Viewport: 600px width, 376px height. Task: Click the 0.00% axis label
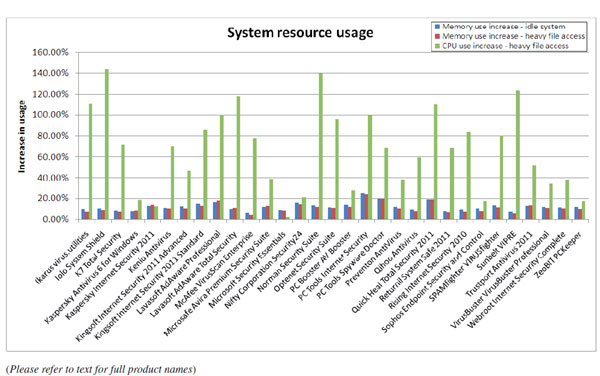55,220
